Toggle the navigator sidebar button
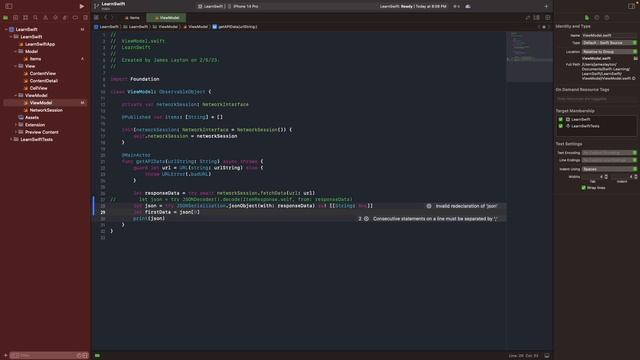Viewport: 640px width, 360px height. [x=9, y=6]
